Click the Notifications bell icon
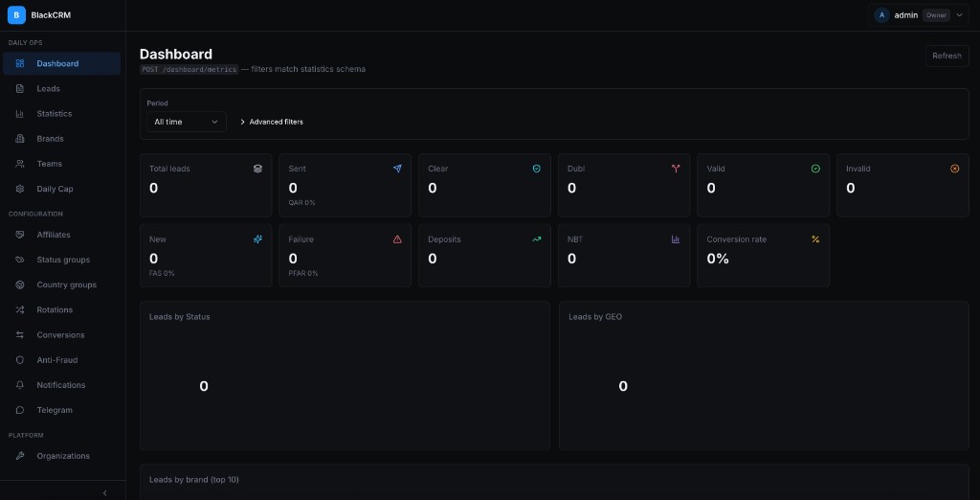980x500 pixels. click(20, 385)
